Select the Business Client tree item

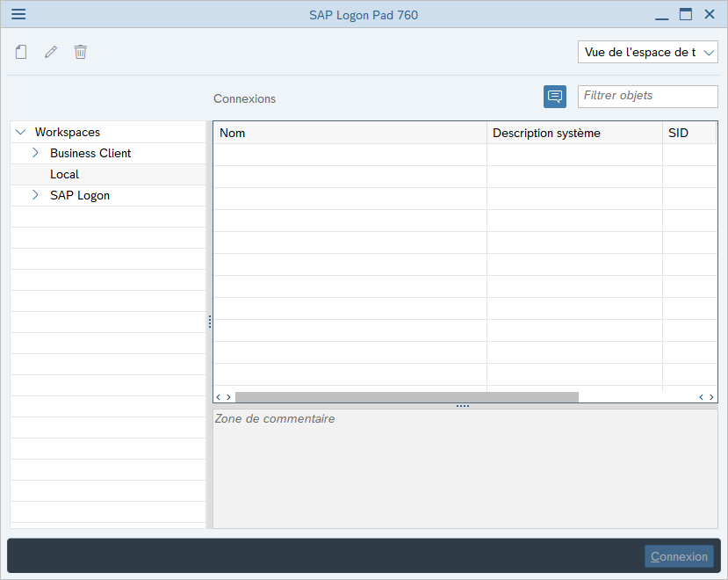pyautogui.click(x=90, y=153)
